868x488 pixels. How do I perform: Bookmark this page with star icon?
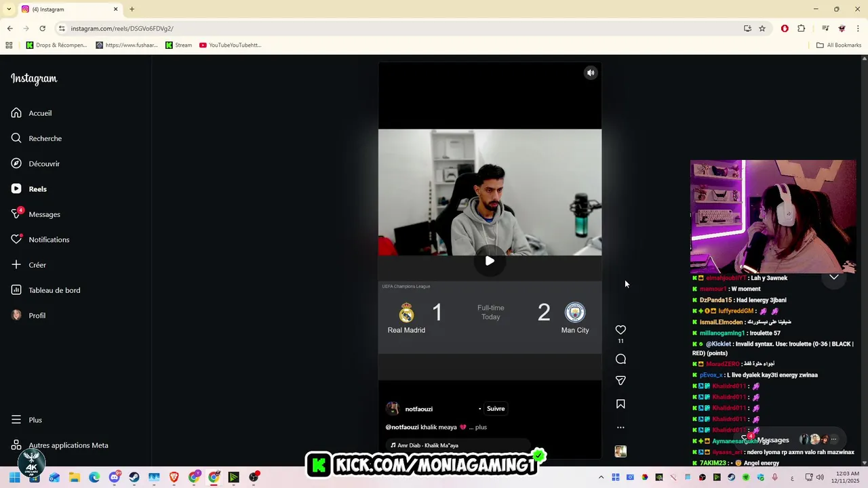click(762, 28)
